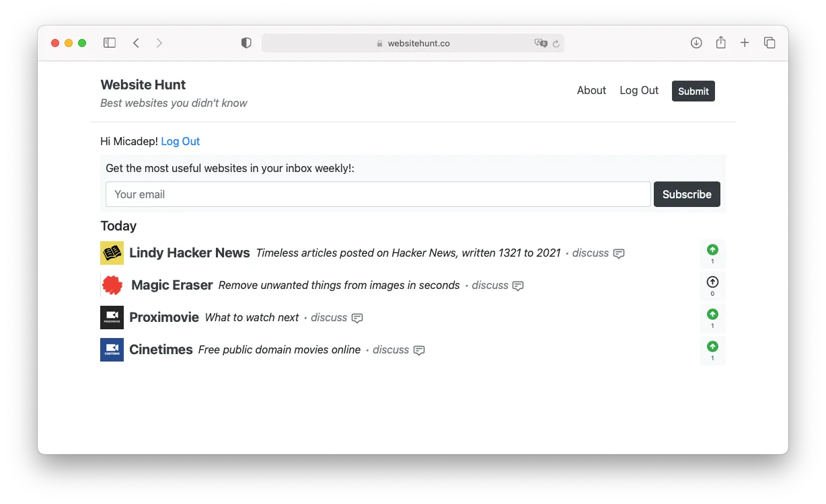Screen dimensions: 826x504
Task: Upvote Magic Eraser
Action: (712, 281)
